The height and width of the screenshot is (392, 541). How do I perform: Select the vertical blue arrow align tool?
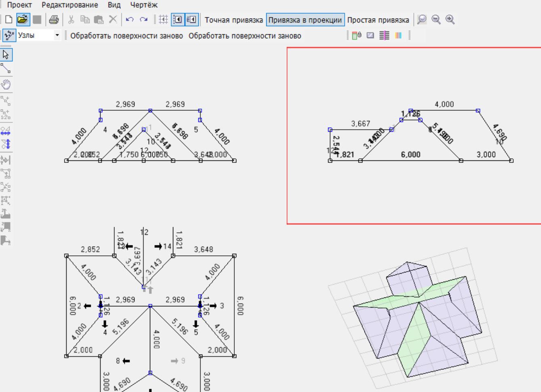[6, 144]
